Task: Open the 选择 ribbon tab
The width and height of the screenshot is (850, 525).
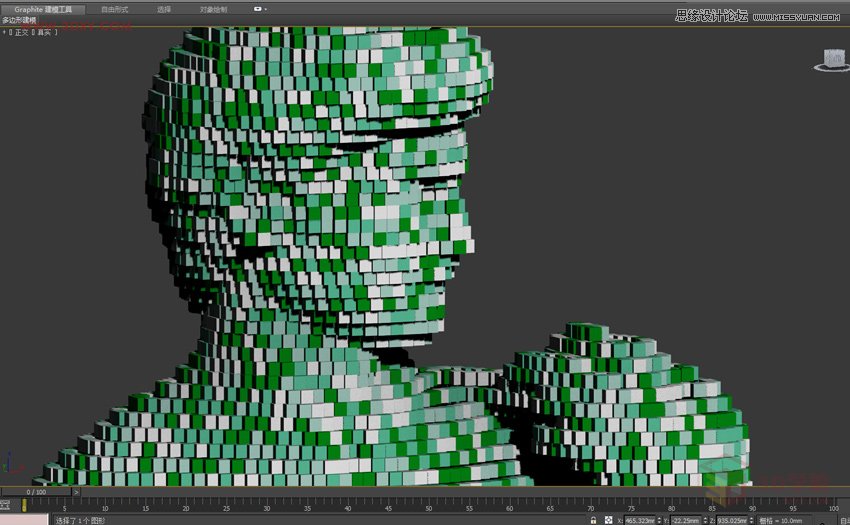Action: [x=164, y=9]
